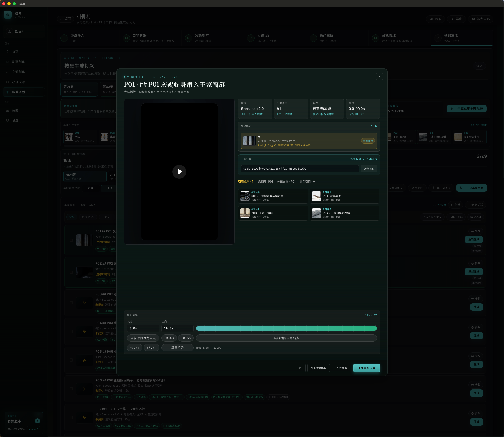The width and height of the screenshot is (504, 437).
Task: Toggle checkbox for P01 video row
Action: (x=71, y=240)
